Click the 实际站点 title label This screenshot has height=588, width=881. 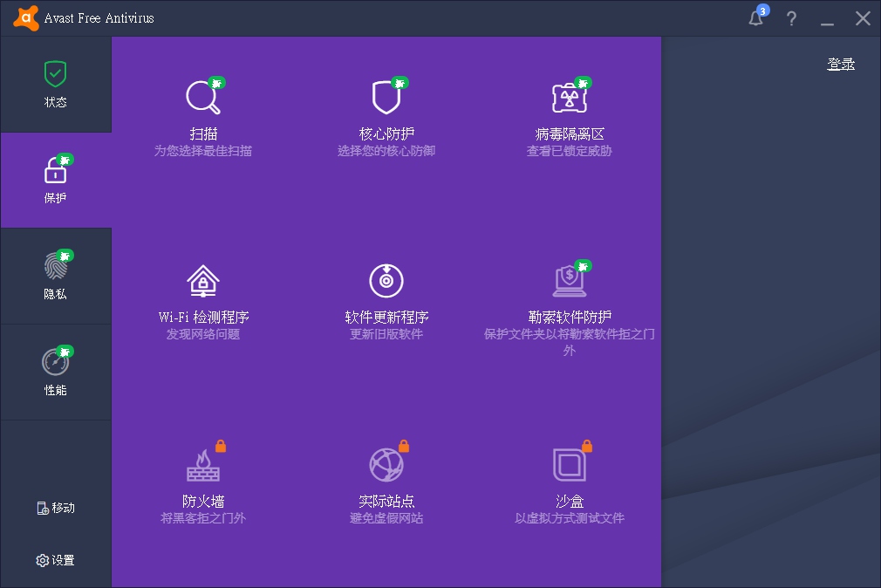point(386,501)
